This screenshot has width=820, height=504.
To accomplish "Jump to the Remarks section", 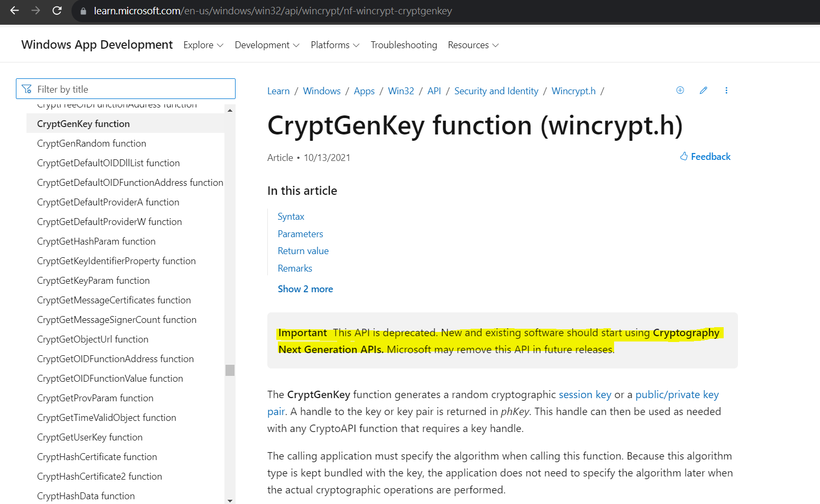I will pyautogui.click(x=295, y=268).
